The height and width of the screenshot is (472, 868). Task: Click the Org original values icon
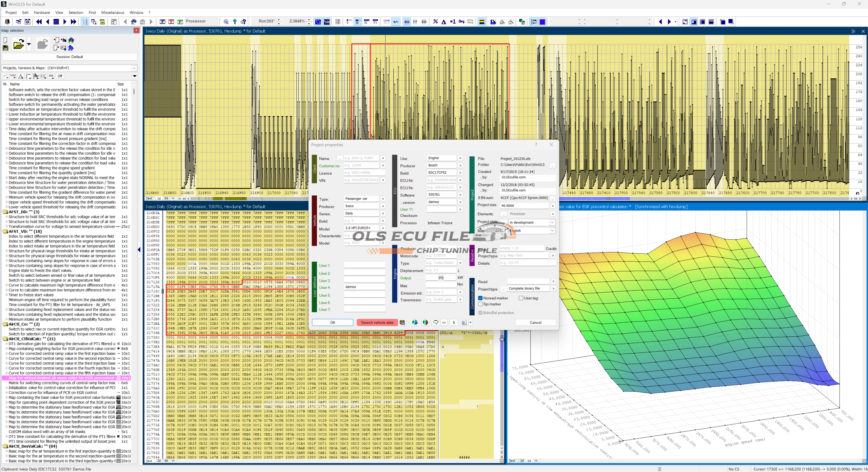pos(461,22)
